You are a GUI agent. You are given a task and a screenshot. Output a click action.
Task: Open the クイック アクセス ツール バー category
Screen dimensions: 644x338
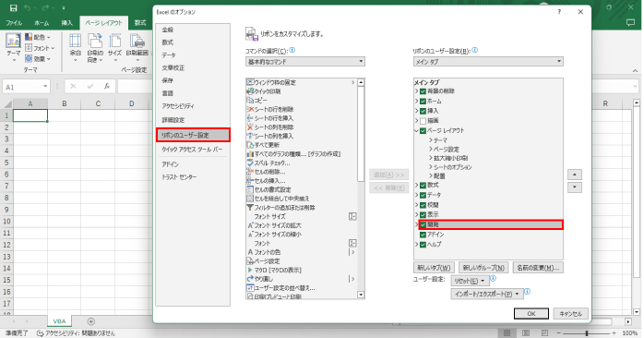coord(192,150)
